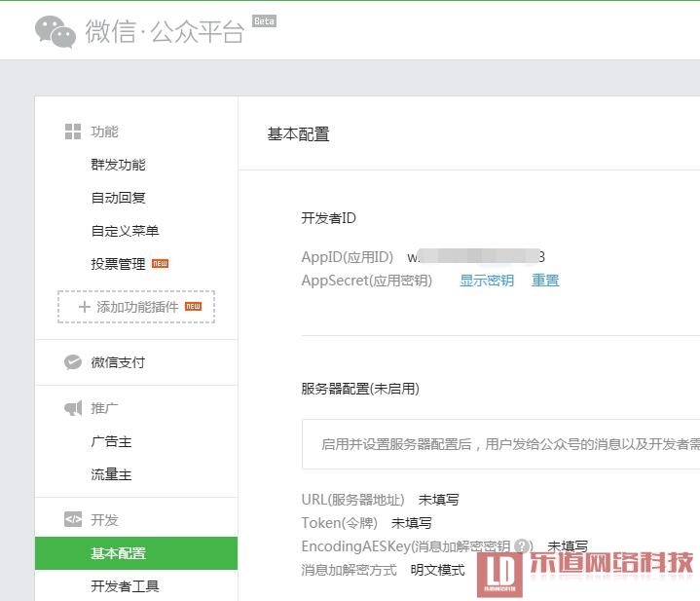Click the plus icon in 添加功能插件

tap(85, 307)
